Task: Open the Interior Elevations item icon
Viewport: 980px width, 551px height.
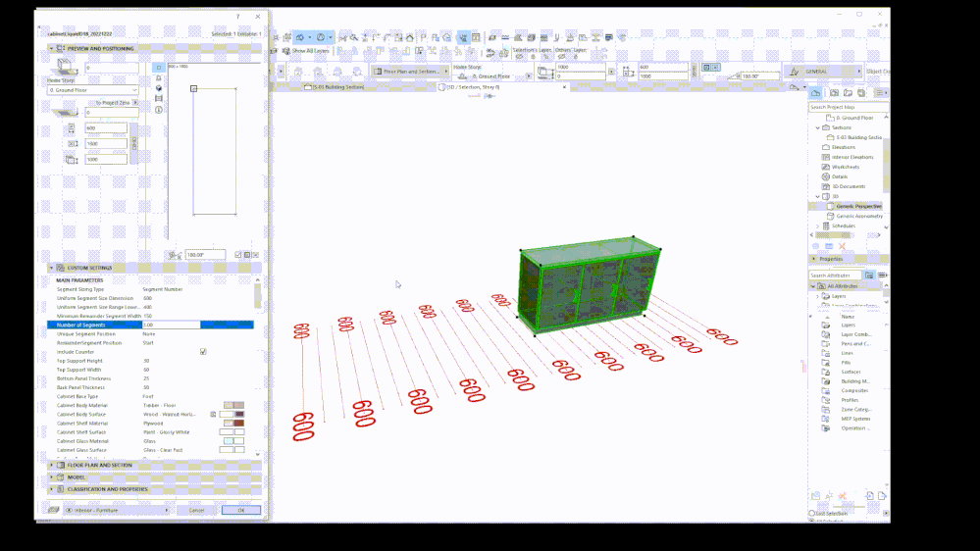Action: [826, 157]
